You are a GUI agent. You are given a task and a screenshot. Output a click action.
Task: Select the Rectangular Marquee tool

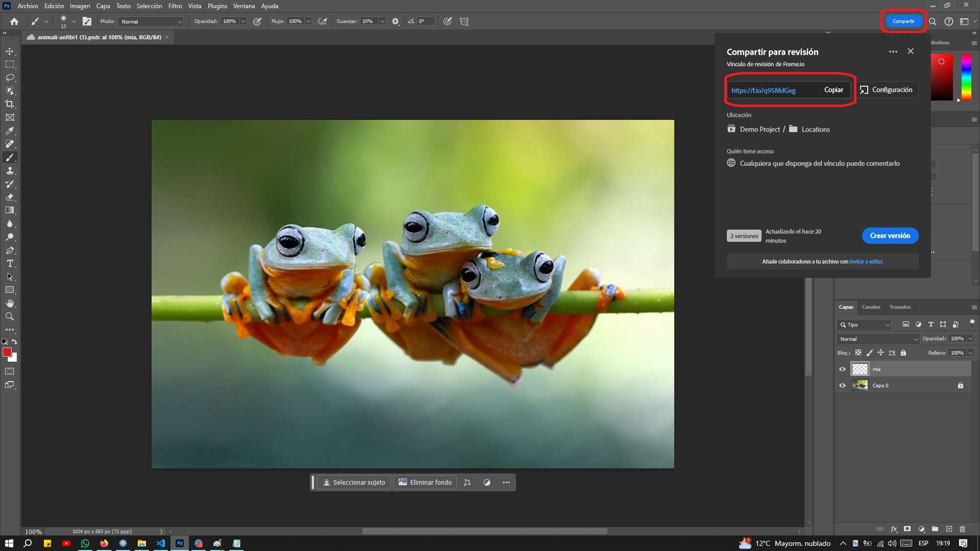coord(10,65)
